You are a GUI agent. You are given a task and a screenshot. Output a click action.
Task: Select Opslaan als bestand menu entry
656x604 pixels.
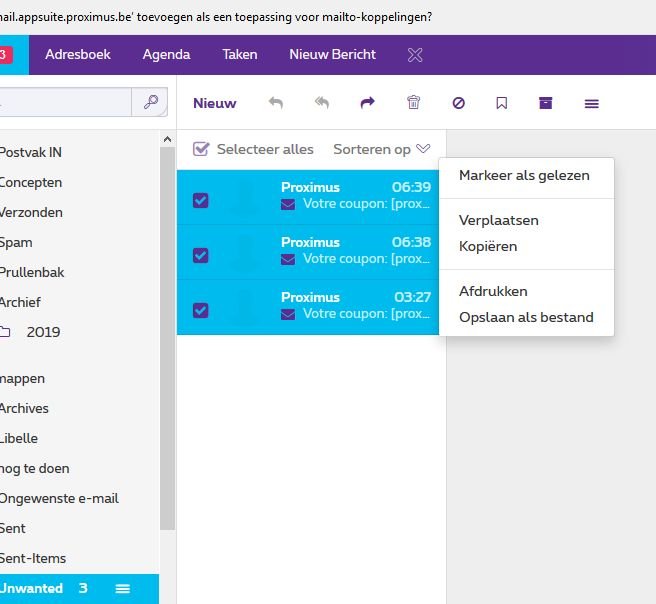click(526, 317)
